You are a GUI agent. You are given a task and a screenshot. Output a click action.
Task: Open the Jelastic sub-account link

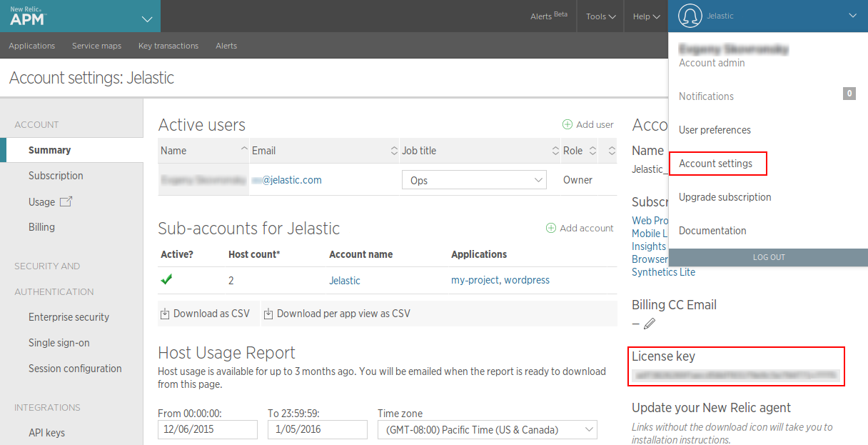pos(345,281)
